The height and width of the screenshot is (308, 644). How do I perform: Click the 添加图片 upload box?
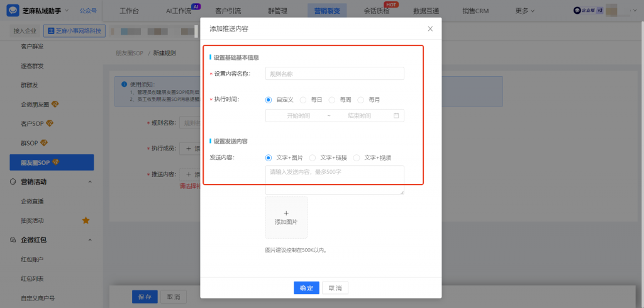click(286, 217)
